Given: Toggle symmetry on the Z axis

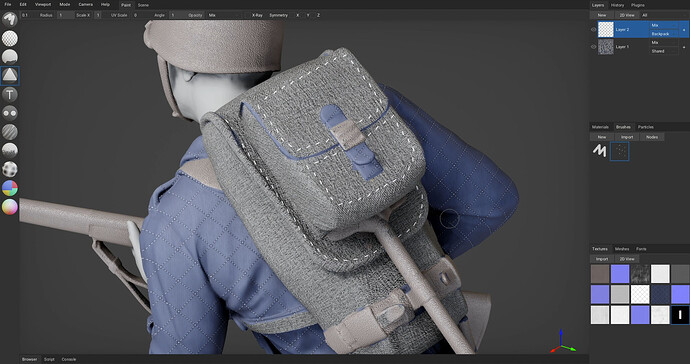Looking at the screenshot, I should tap(318, 15).
